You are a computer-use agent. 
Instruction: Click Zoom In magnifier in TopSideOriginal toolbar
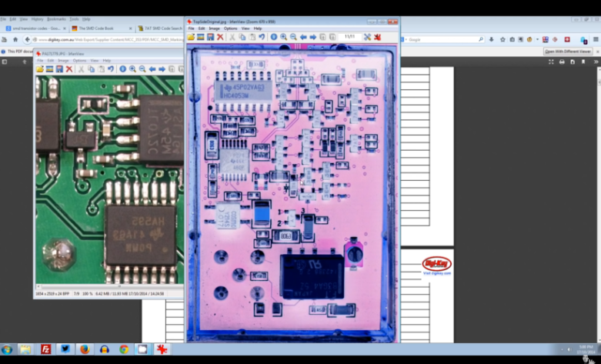click(x=283, y=37)
